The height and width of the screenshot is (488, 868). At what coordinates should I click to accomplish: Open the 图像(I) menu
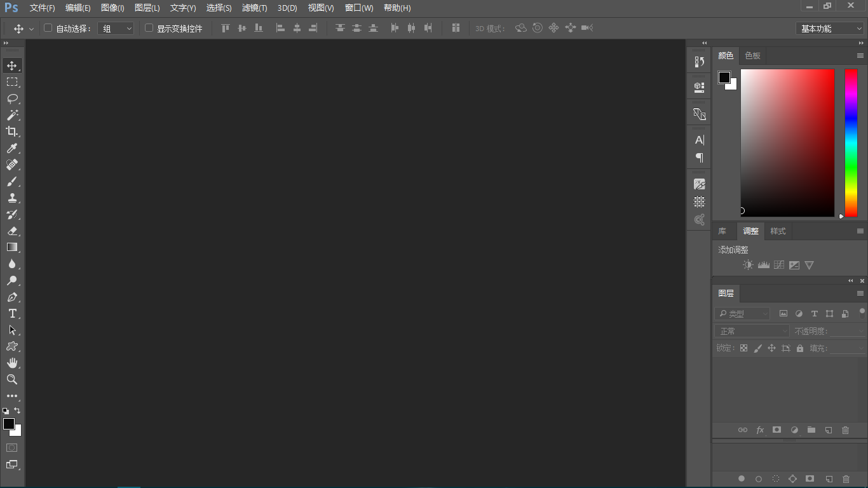(112, 8)
